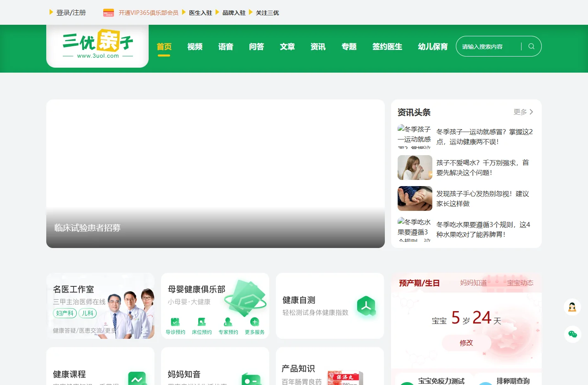Select the 儿科 tag

(x=88, y=313)
